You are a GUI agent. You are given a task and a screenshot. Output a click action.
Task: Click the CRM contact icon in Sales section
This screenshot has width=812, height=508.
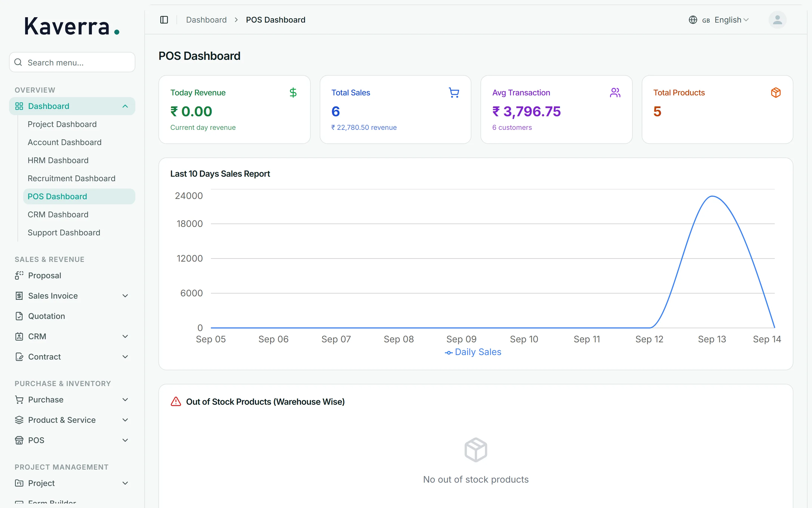tap(19, 336)
